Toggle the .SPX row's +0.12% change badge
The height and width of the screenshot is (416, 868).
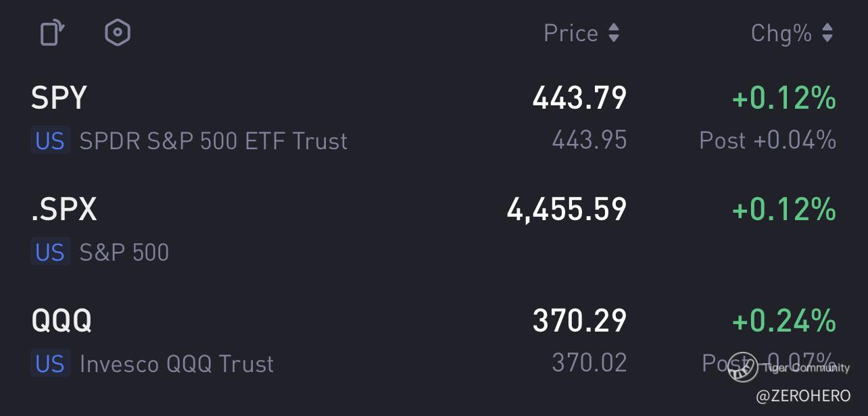pos(783,210)
